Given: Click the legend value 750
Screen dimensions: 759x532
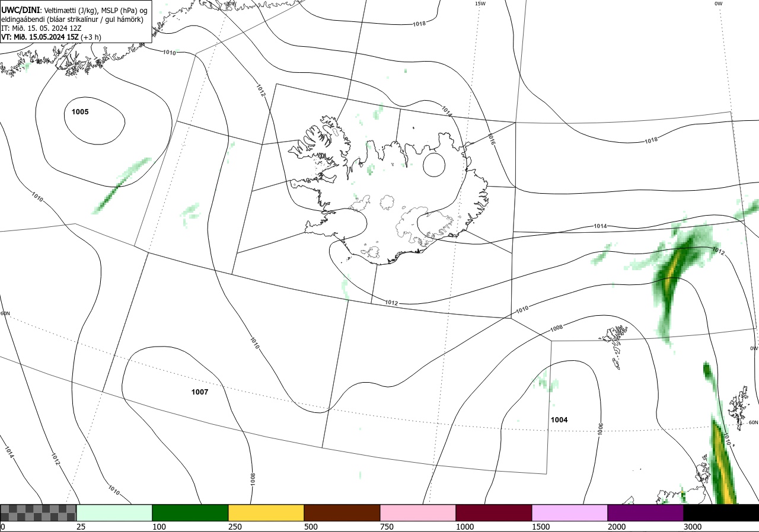Looking at the screenshot, I should pos(387,527).
